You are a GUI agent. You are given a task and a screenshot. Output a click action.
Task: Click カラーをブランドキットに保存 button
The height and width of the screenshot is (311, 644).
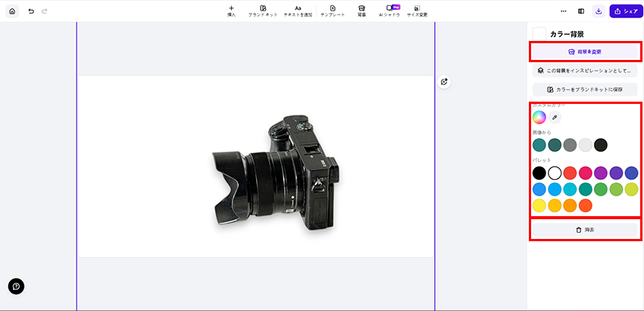(584, 90)
